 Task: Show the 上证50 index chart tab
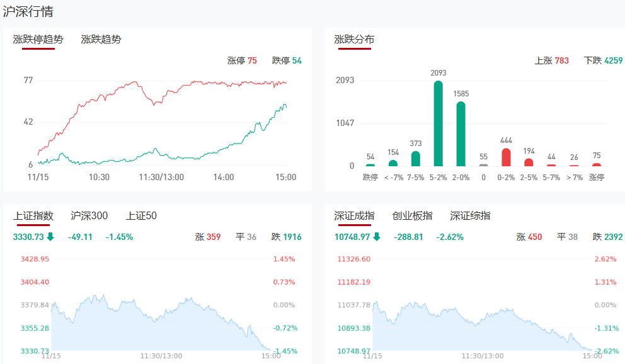(x=141, y=216)
